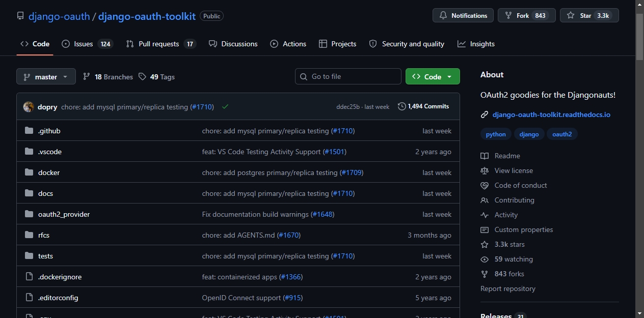Open the django-oauth-toolkit repository link

(x=147, y=16)
